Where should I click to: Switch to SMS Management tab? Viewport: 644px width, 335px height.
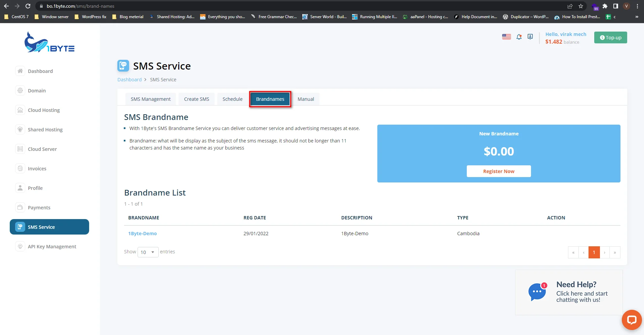click(151, 99)
